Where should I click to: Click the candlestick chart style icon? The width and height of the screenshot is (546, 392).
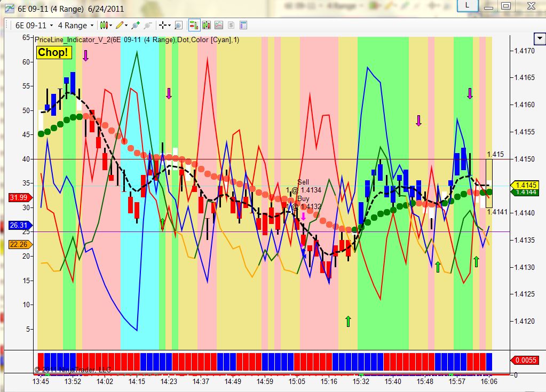pos(104,25)
